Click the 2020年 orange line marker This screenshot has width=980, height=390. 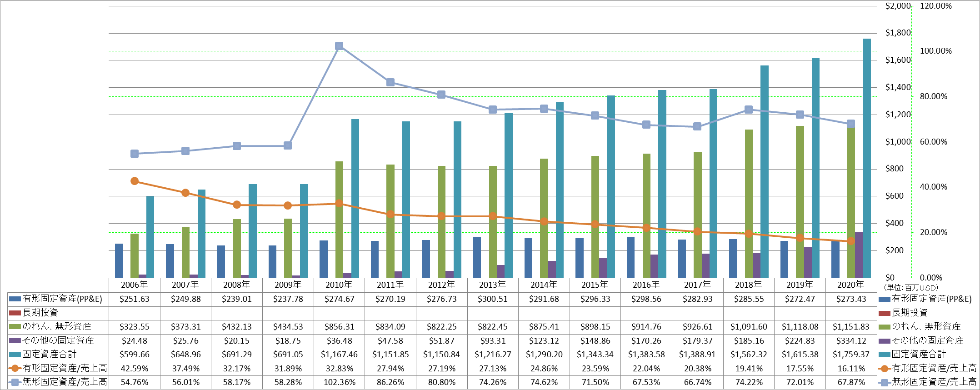pos(851,241)
